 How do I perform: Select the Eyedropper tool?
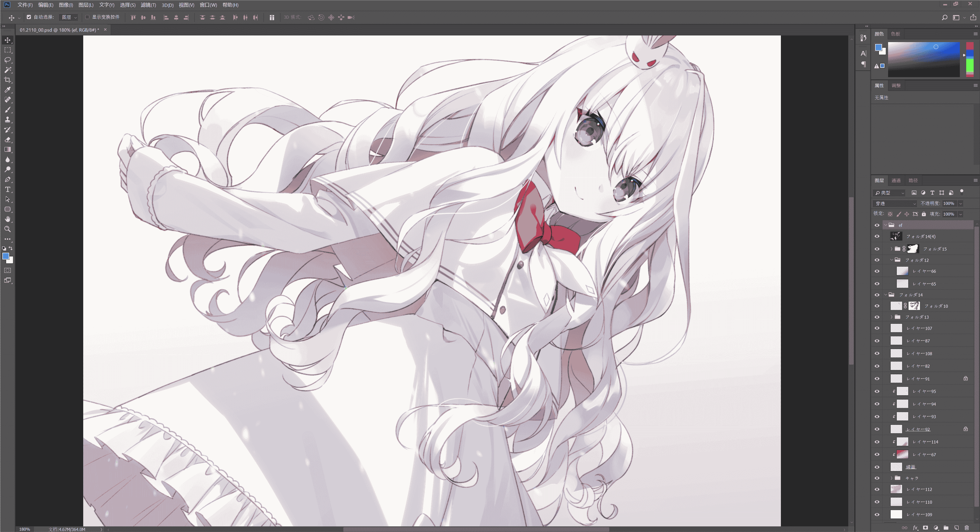8,90
